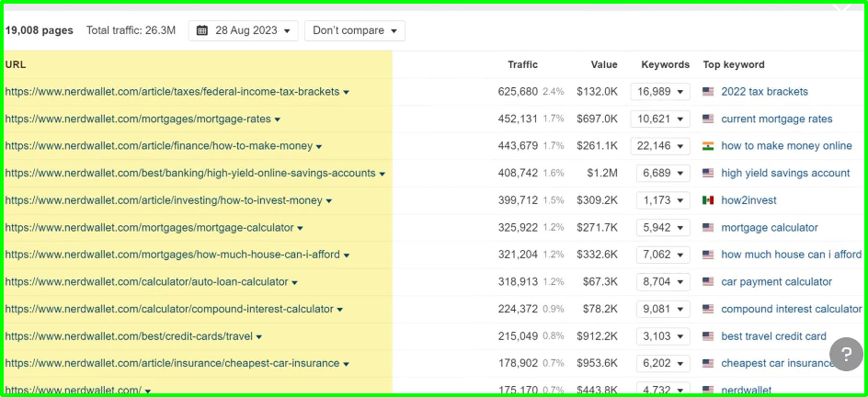Expand the arrow after the auto-loan-calculator URL
Viewport: 868px width, 397px height.
point(294,282)
